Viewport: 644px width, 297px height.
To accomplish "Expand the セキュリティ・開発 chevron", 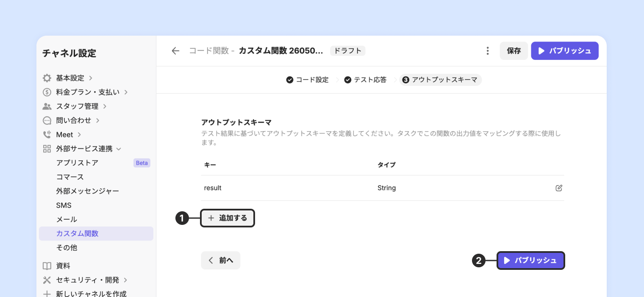I will tap(125, 280).
